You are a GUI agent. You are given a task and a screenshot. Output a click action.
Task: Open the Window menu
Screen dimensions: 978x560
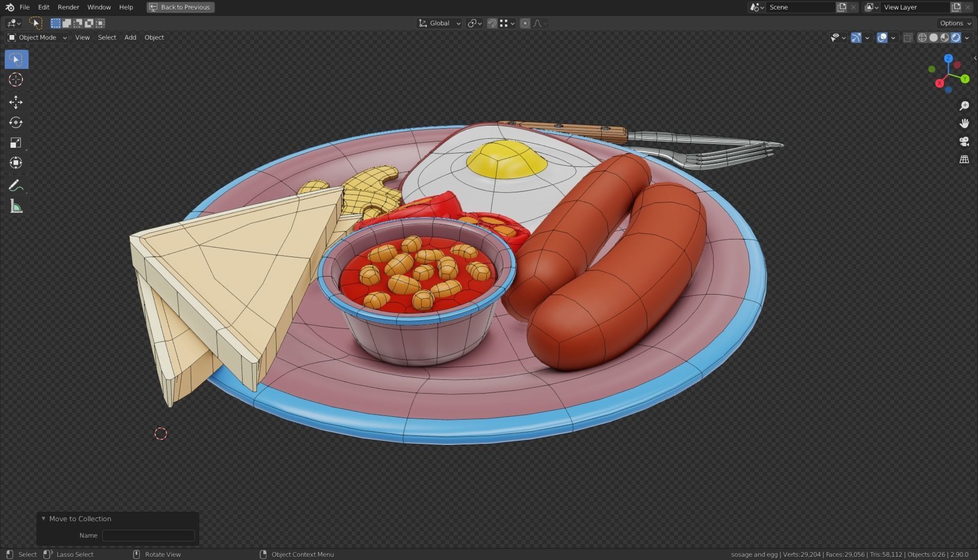(x=99, y=7)
